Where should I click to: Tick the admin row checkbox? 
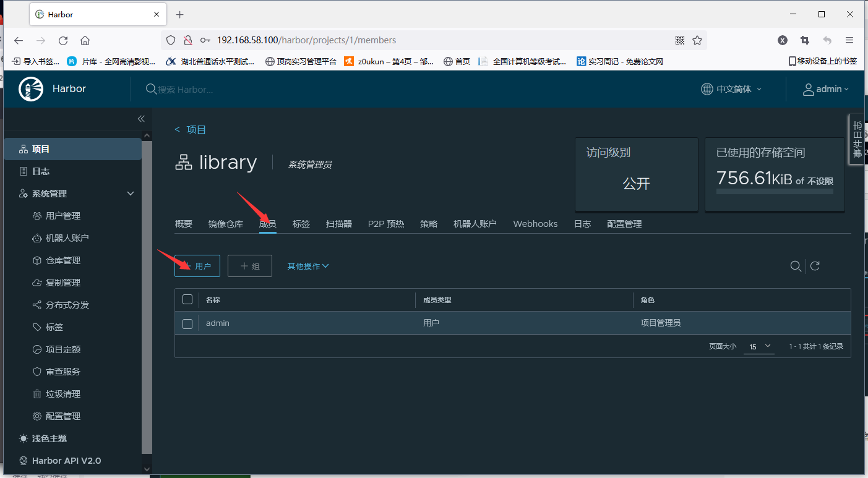[x=187, y=323]
